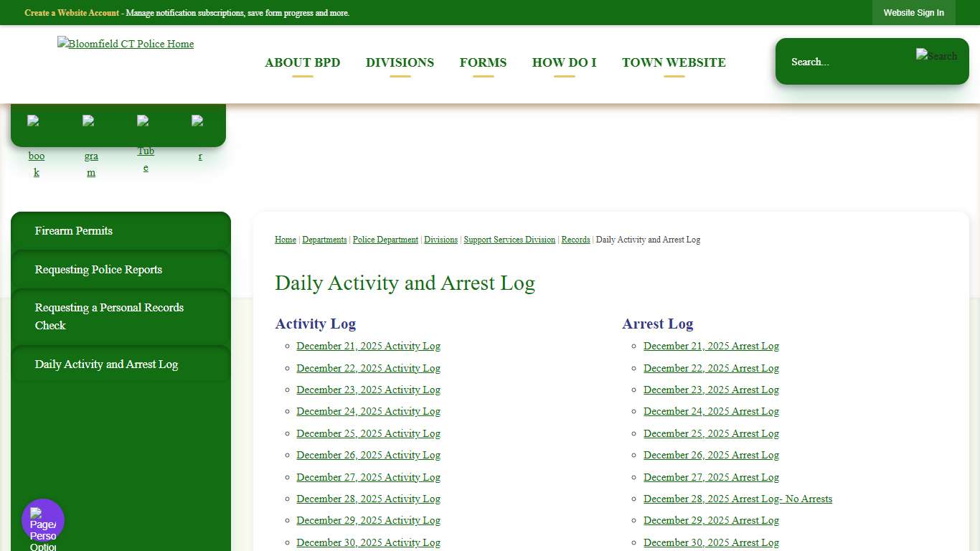Expand the DIVISIONS navigation dropdown

(x=400, y=62)
